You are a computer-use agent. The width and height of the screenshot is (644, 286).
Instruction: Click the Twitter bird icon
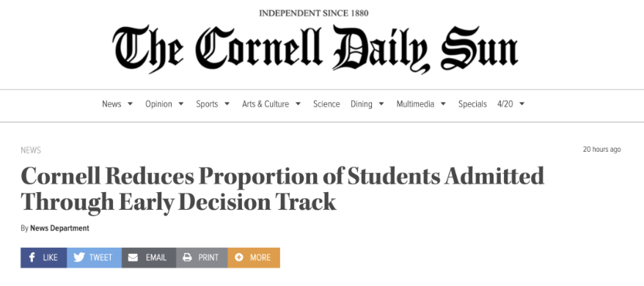click(x=79, y=257)
